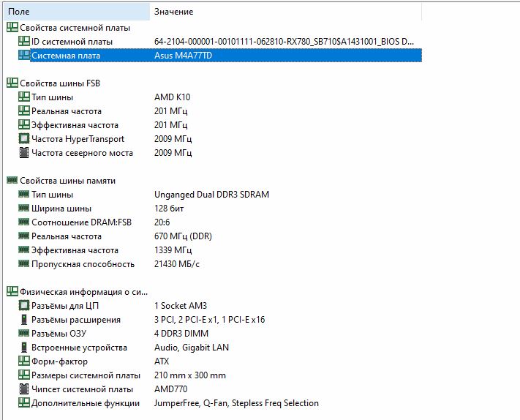The height and width of the screenshot is (420, 520).
Task: Click RAM icon beside 'Соотношение DRAM:FSB'
Action: click(x=24, y=222)
